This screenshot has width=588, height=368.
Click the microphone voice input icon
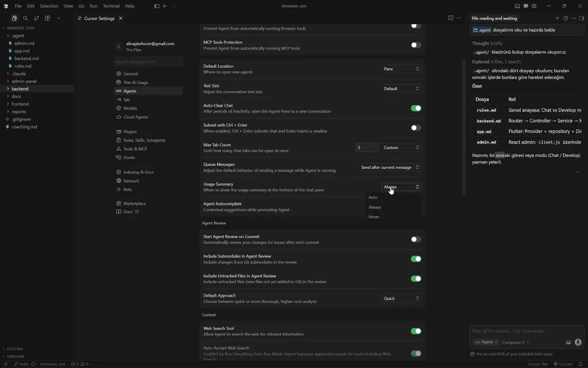[578, 342]
